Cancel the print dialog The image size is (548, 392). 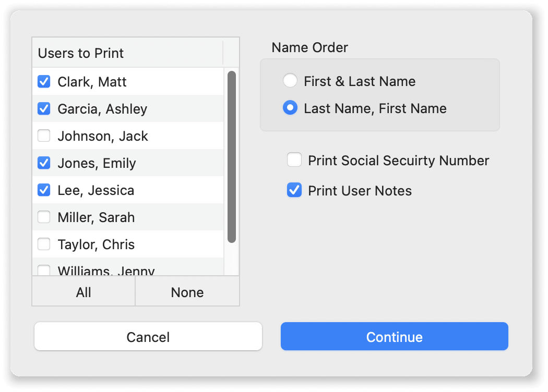pos(148,337)
